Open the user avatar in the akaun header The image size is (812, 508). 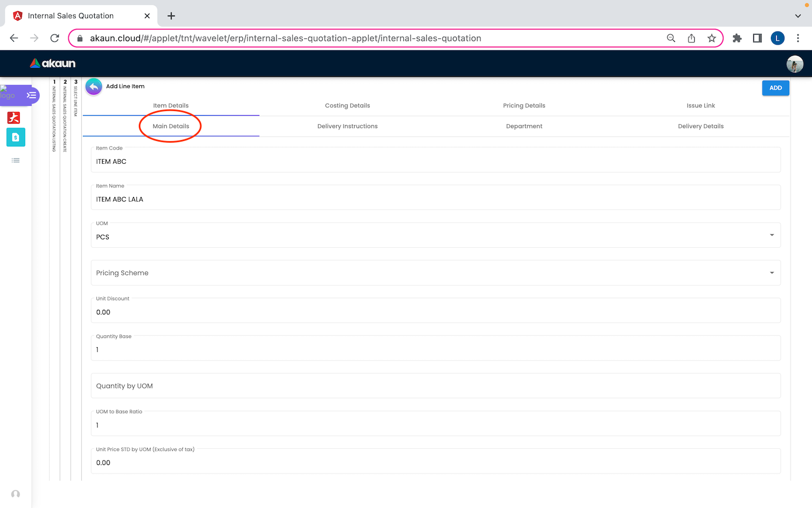coord(795,64)
